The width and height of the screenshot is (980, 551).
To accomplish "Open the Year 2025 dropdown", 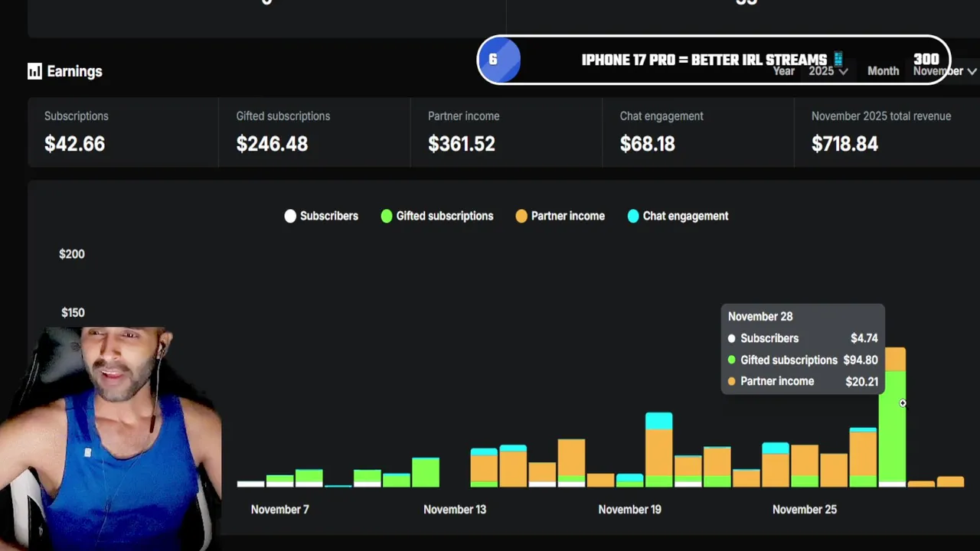I will click(x=828, y=71).
